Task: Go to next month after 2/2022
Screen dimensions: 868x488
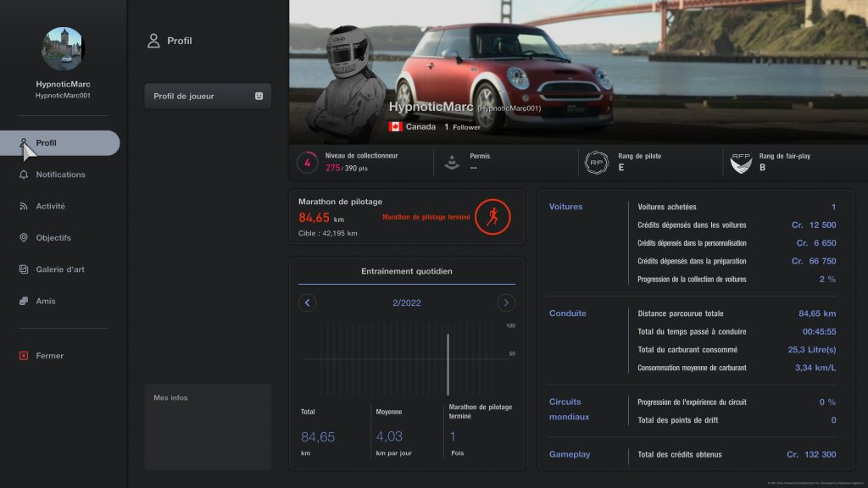Action: pyautogui.click(x=506, y=302)
